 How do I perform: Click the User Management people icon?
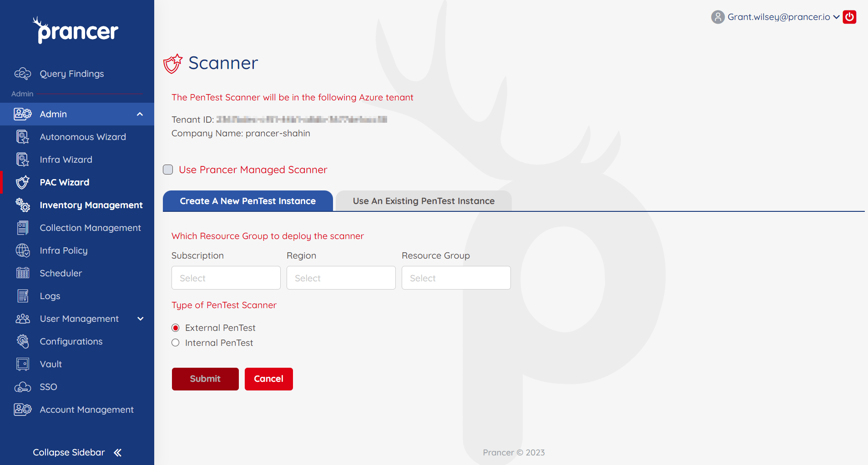point(23,319)
